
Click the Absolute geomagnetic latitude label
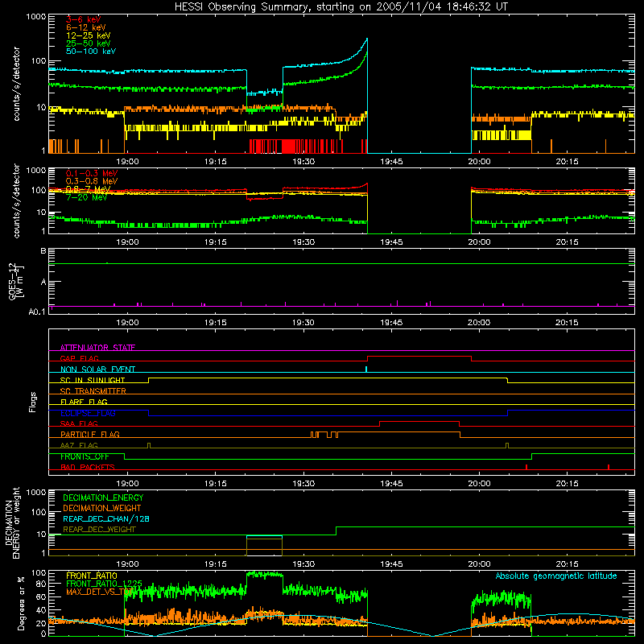click(x=556, y=576)
